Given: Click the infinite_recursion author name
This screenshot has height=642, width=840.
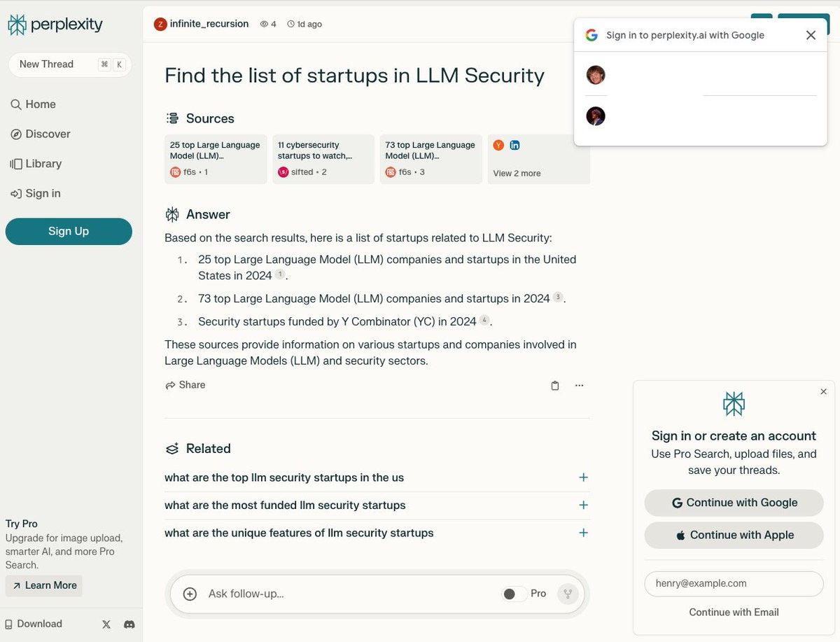Looking at the screenshot, I should click(x=209, y=24).
